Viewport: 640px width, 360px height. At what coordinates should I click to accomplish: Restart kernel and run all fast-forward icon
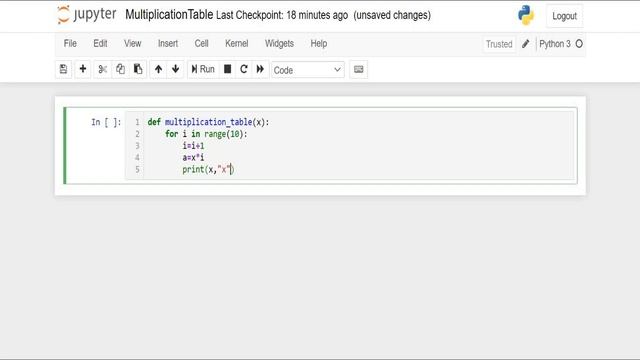coord(260,69)
